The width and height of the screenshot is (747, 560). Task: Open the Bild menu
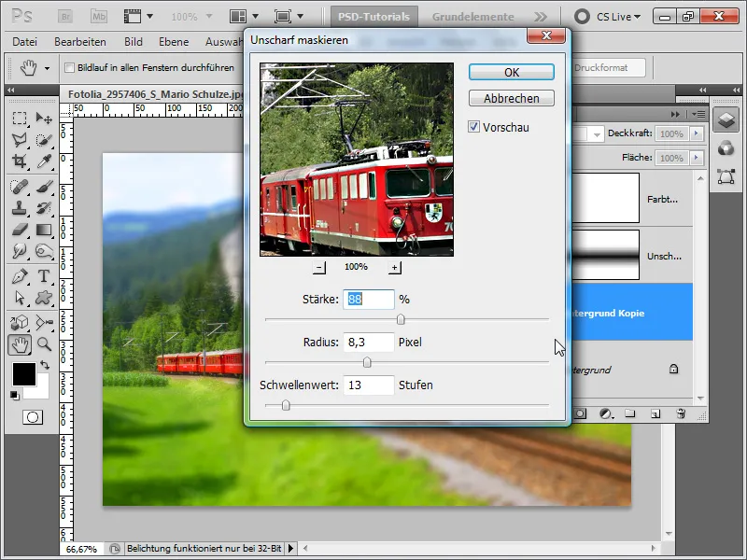click(x=134, y=42)
